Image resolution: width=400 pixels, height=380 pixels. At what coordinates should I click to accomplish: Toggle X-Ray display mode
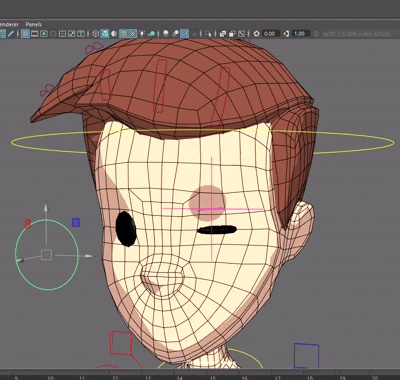click(223, 34)
